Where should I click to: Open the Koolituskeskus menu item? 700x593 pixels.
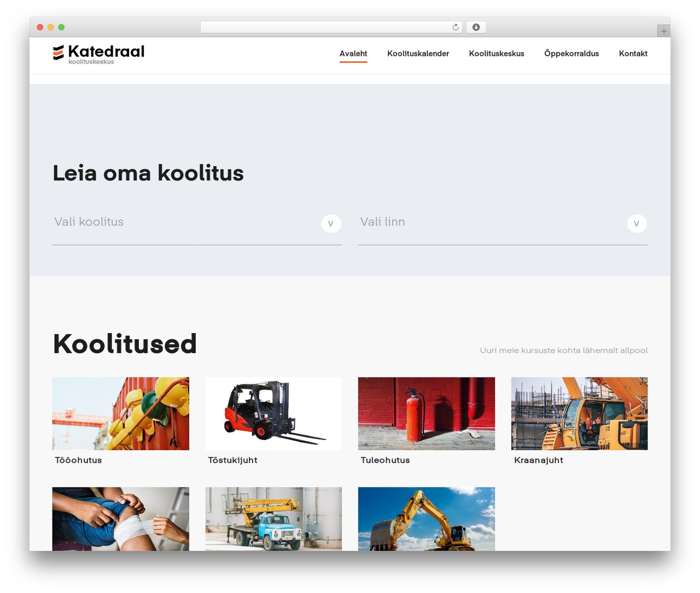(497, 54)
